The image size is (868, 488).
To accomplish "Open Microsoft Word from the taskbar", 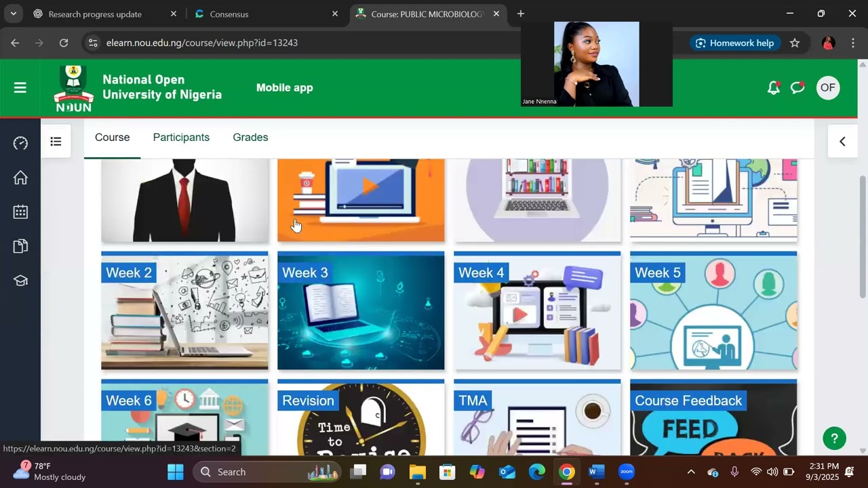I will (596, 472).
